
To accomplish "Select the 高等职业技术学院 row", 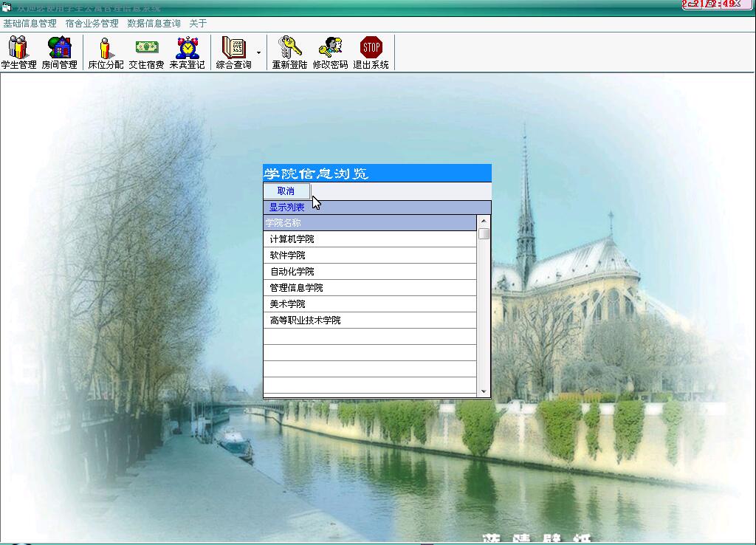I will tap(370, 321).
